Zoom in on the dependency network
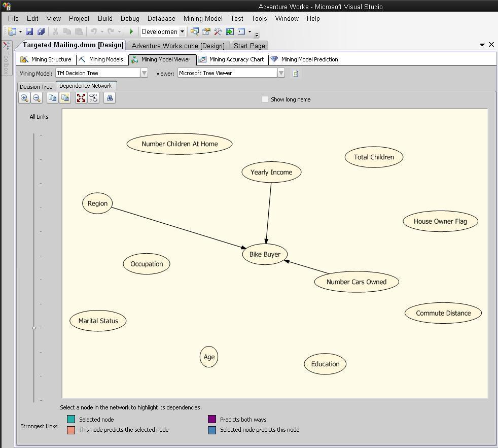The image size is (498, 448). pyautogui.click(x=24, y=98)
